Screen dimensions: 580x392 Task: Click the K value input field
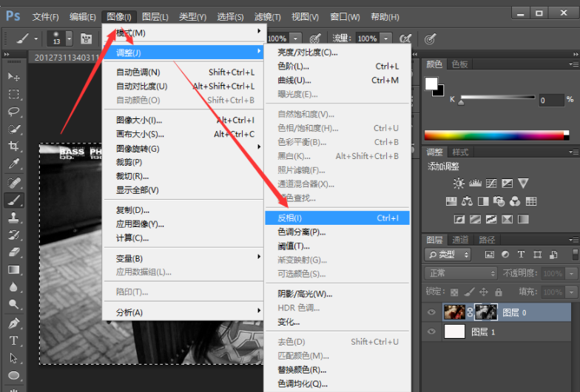(550, 100)
